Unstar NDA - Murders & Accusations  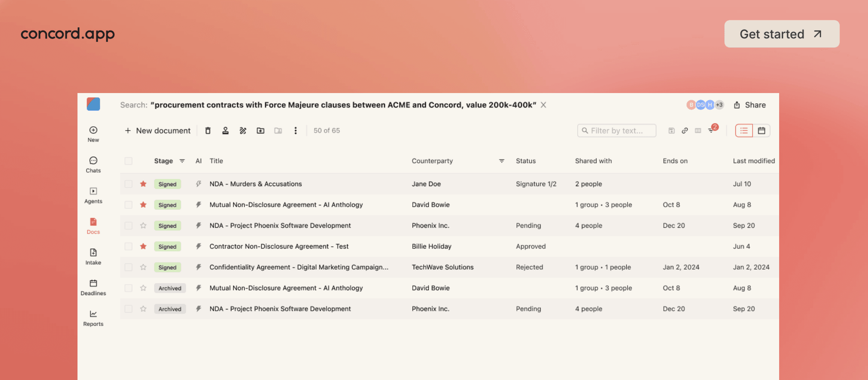pos(143,184)
